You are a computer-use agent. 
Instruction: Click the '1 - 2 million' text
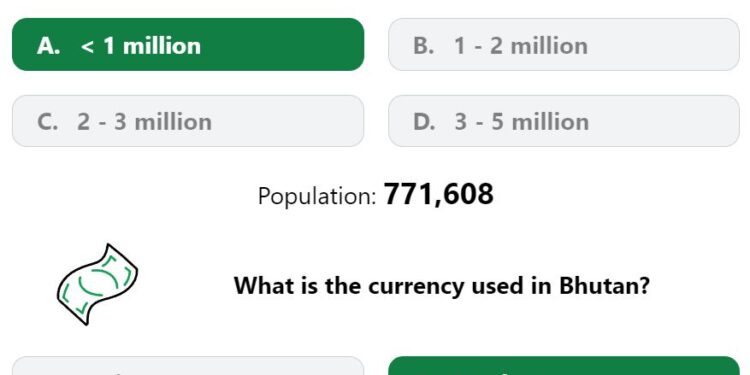(521, 46)
